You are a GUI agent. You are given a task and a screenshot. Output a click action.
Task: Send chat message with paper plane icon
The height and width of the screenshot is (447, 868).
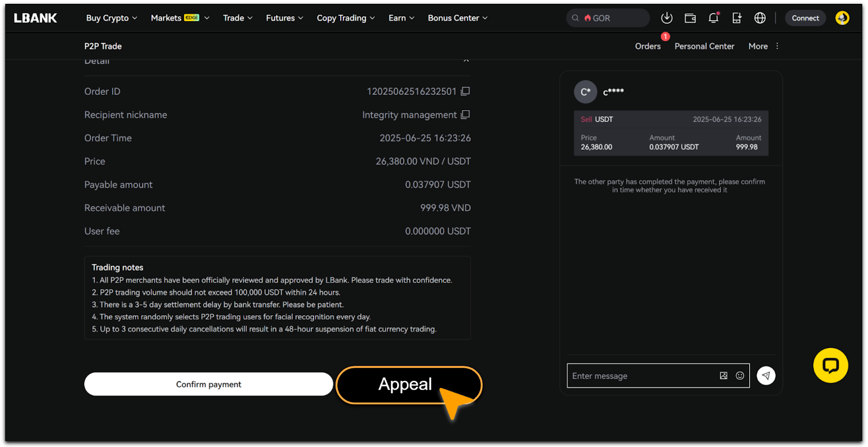(766, 375)
